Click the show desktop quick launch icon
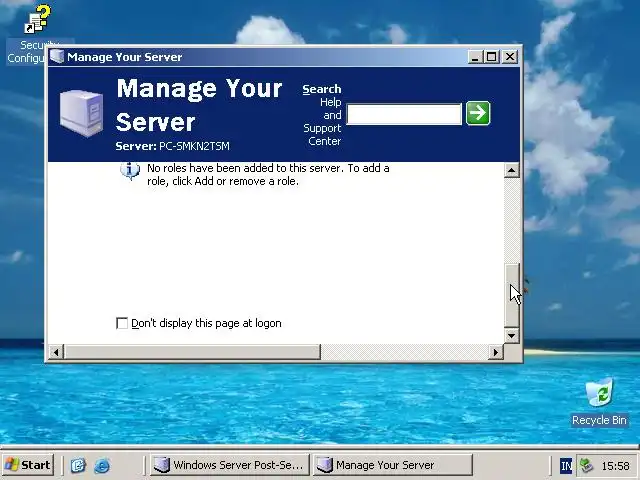The width and height of the screenshot is (640, 480). coord(78,465)
